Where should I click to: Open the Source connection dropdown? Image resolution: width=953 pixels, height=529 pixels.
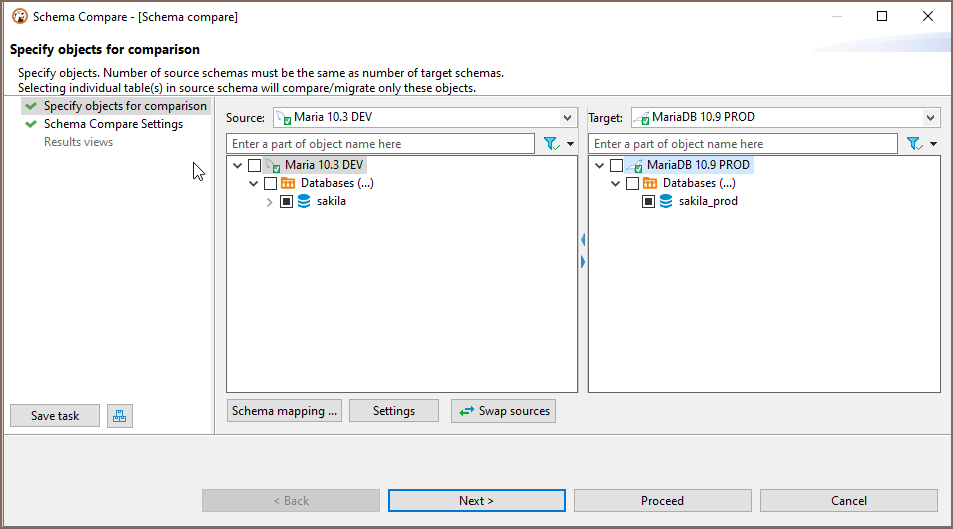point(568,118)
